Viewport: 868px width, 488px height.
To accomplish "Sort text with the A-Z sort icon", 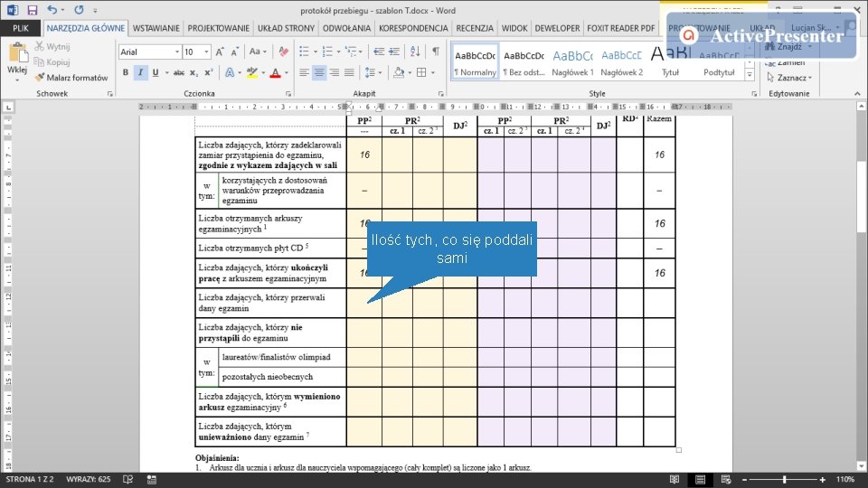I will (415, 52).
